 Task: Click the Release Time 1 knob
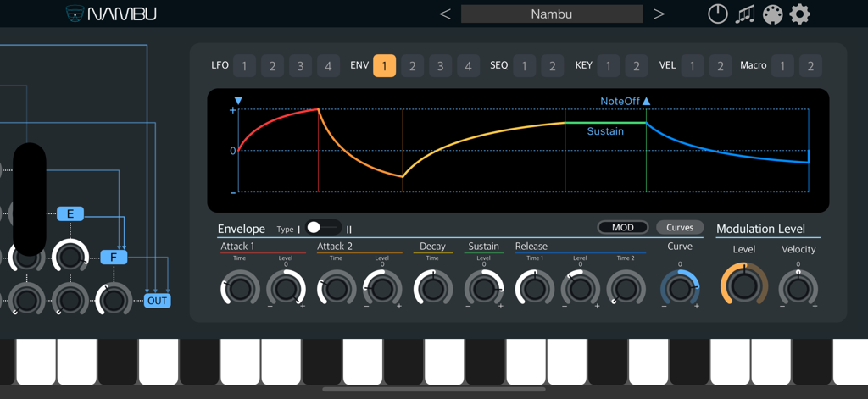click(535, 290)
